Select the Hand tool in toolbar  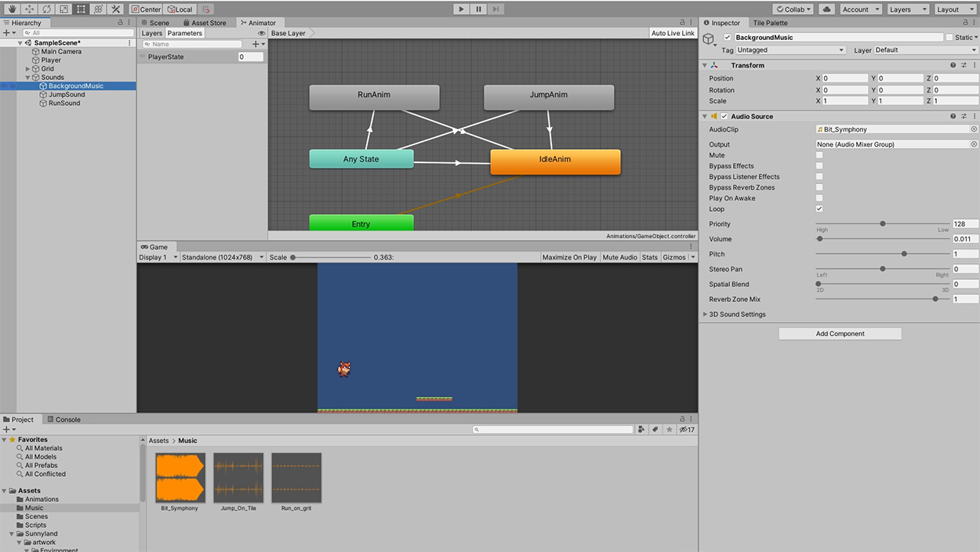[x=12, y=9]
